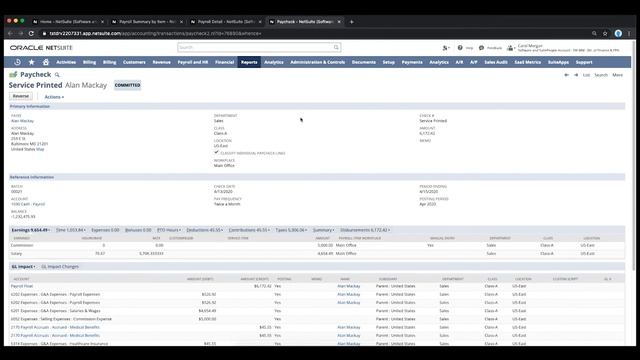
Task: Click the Search link at top right
Action: (601, 75)
